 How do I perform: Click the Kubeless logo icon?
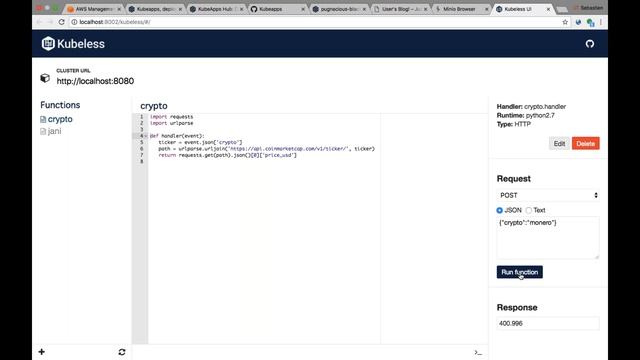point(48,43)
